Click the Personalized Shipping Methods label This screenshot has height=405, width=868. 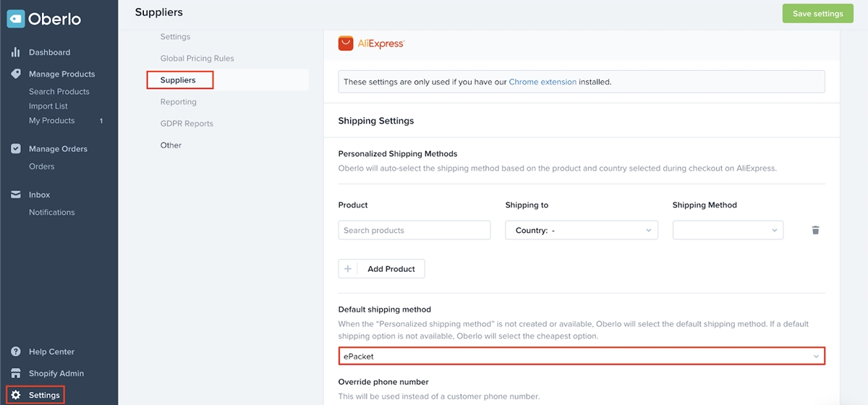pyautogui.click(x=398, y=153)
